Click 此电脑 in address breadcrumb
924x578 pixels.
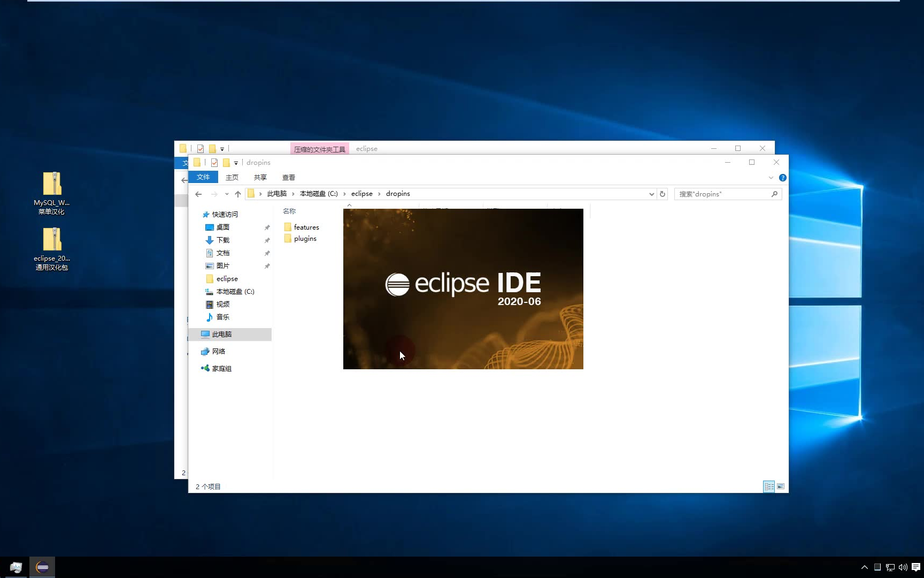[x=277, y=194]
